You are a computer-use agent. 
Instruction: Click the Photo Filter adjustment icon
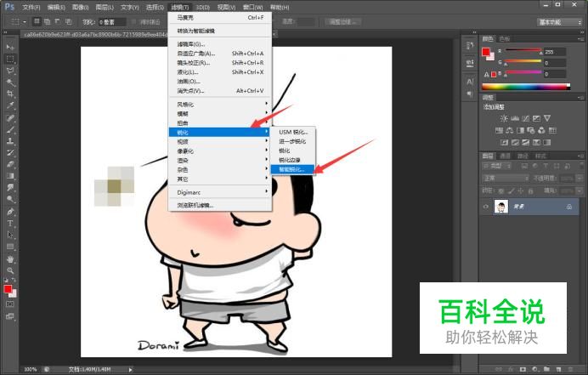point(530,131)
